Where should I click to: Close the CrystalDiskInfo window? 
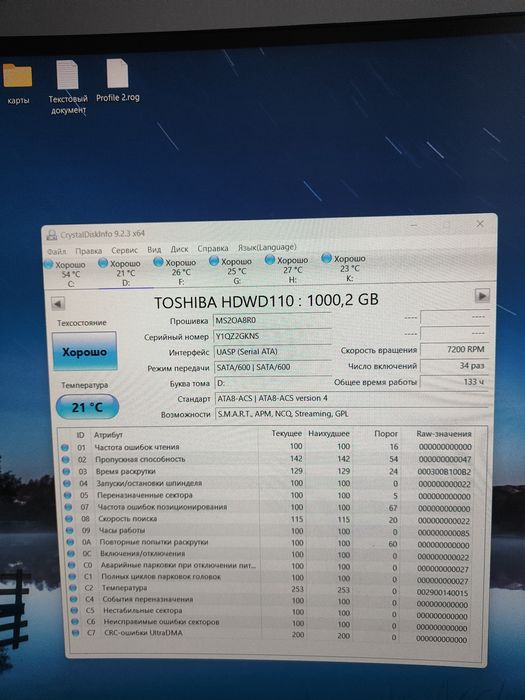pos(480,224)
